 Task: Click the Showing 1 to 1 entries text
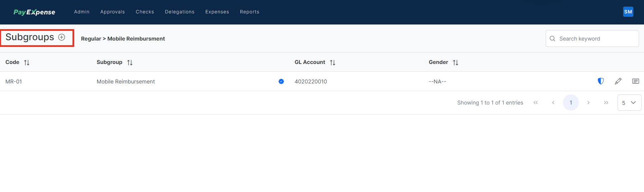coord(490,103)
